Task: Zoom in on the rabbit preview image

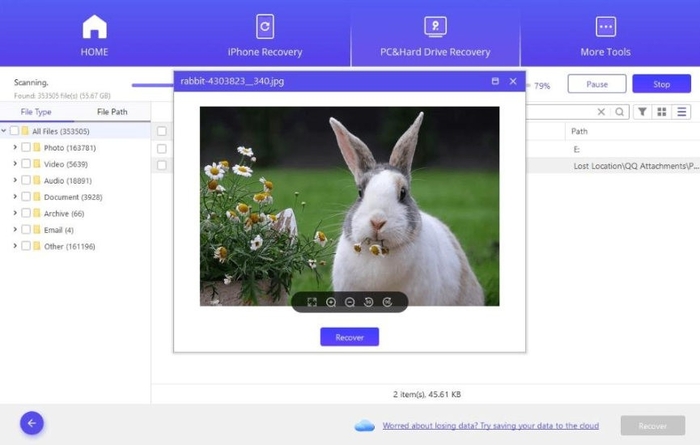Action: click(331, 302)
